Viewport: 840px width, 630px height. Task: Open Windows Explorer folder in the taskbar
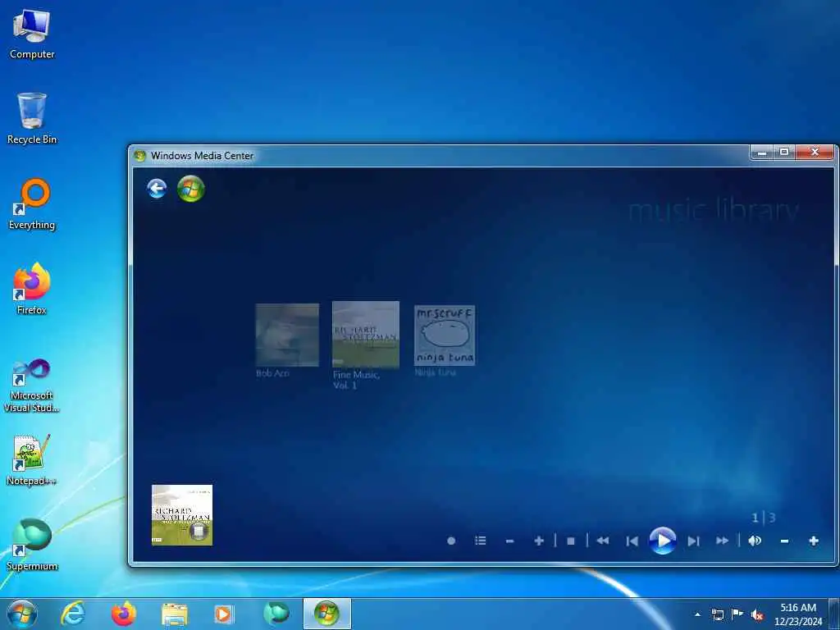pyautogui.click(x=175, y=614)
